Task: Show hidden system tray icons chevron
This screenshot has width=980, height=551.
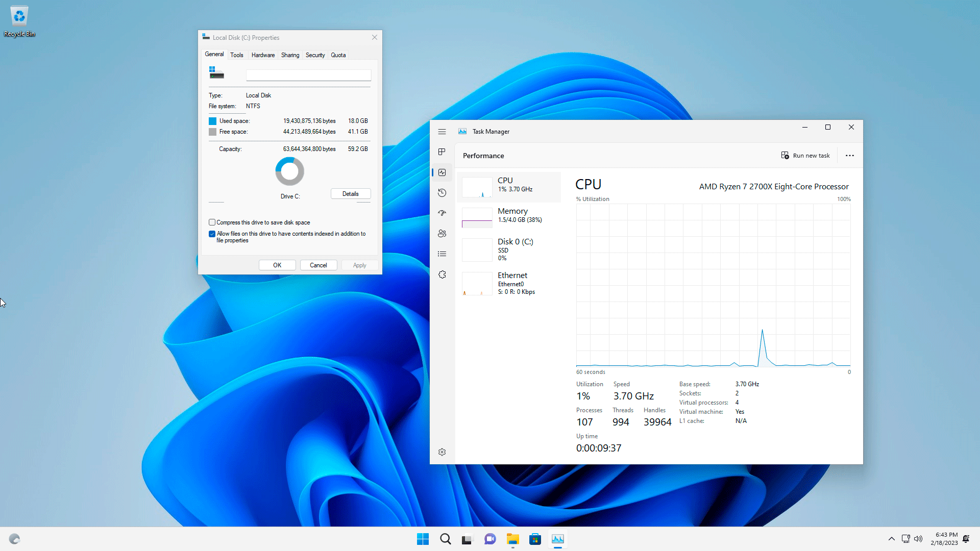Action: (x=891, y=539)
